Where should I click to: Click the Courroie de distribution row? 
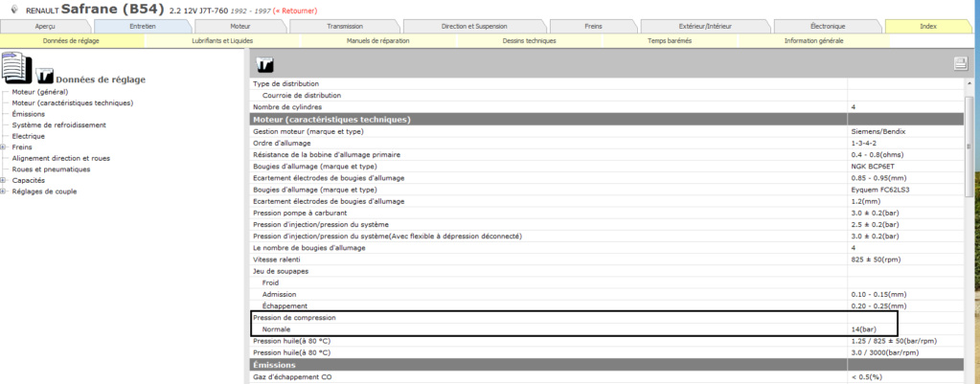[607, 96]
